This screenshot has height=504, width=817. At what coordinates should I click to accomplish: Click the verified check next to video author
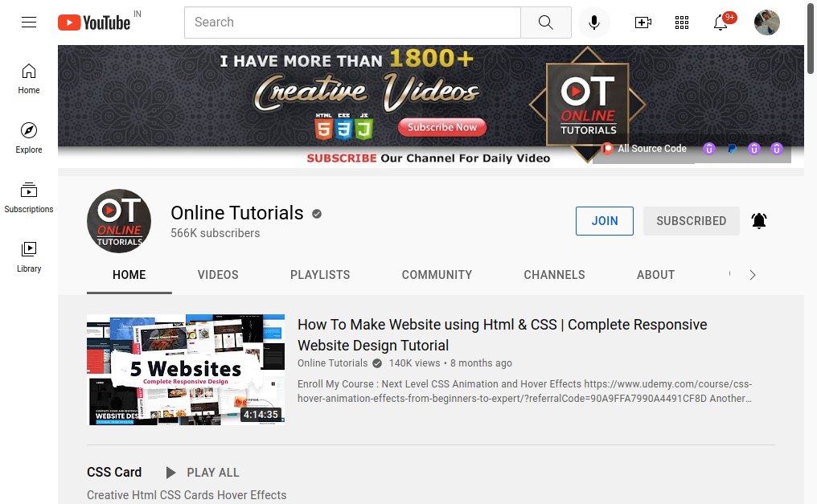377,363
